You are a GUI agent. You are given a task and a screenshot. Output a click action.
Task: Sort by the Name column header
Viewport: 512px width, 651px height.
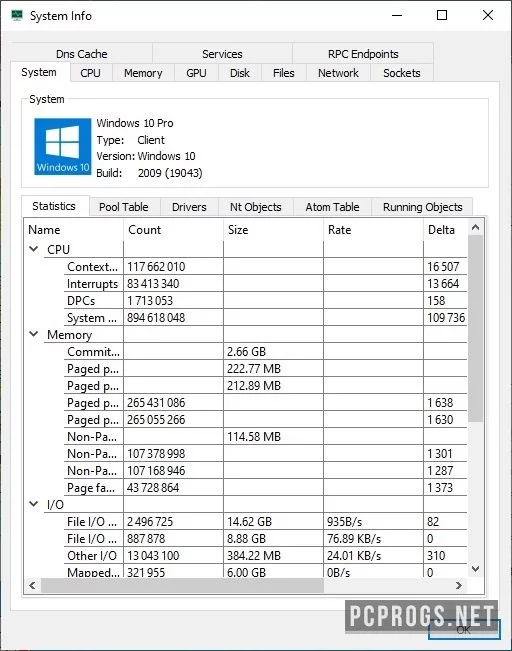point(73,230)
